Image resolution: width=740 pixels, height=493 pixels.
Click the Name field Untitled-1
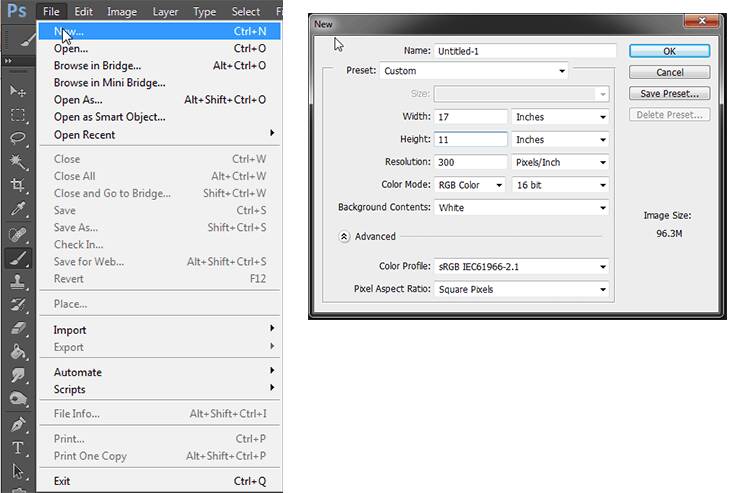pyautogui.click(x=525, y=51)
